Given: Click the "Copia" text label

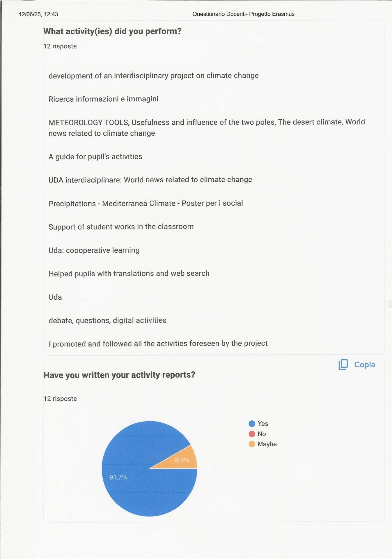Looking at the screenshot, I should [x=364, y=365].
